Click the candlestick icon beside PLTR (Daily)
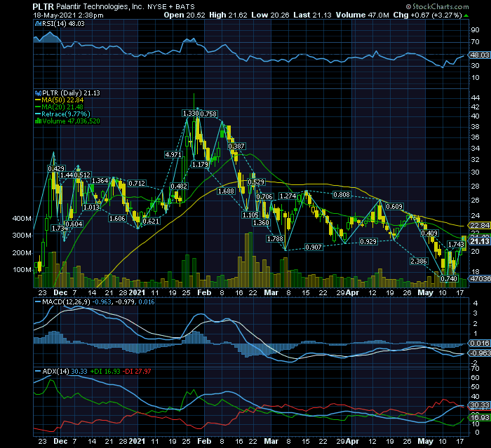Image resolution: width=491 pixels, height=448 pixels. [x=38, y=93]
